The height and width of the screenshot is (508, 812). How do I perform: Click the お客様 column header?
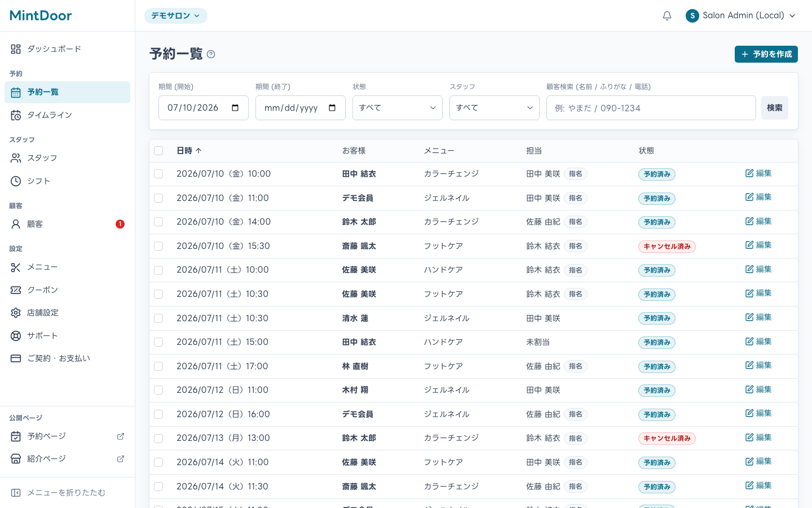pos(354,151)
